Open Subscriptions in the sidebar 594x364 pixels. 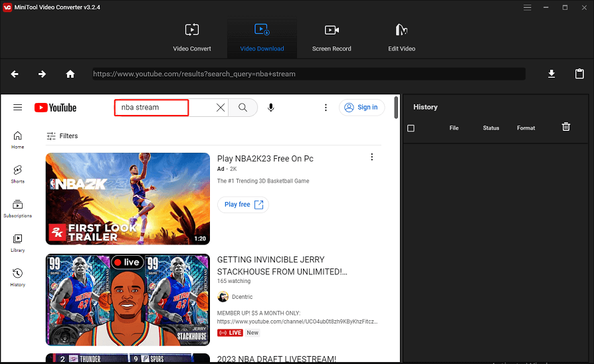tap(17, 209)
